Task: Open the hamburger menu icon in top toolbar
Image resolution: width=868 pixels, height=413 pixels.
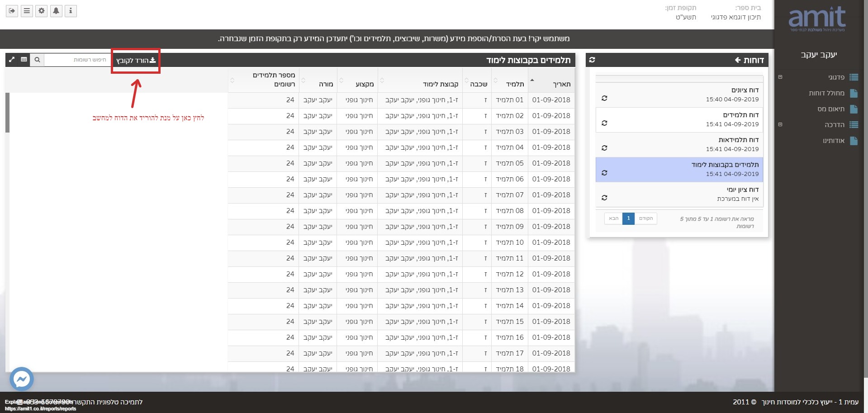Action: coord(27,11)
